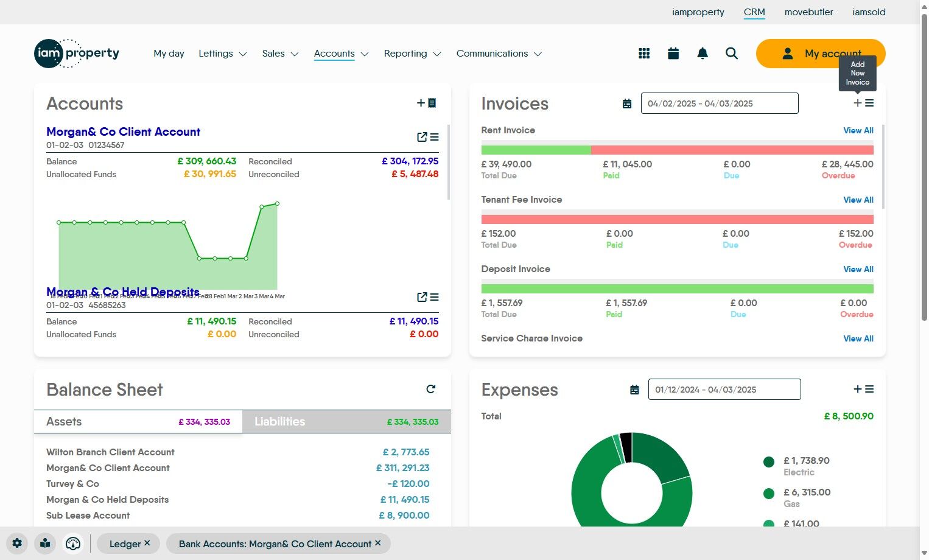The height and width of the screenshot is (560, 929).
Task: View all Tenant Fee Invoices
Action: click(858, 200)
